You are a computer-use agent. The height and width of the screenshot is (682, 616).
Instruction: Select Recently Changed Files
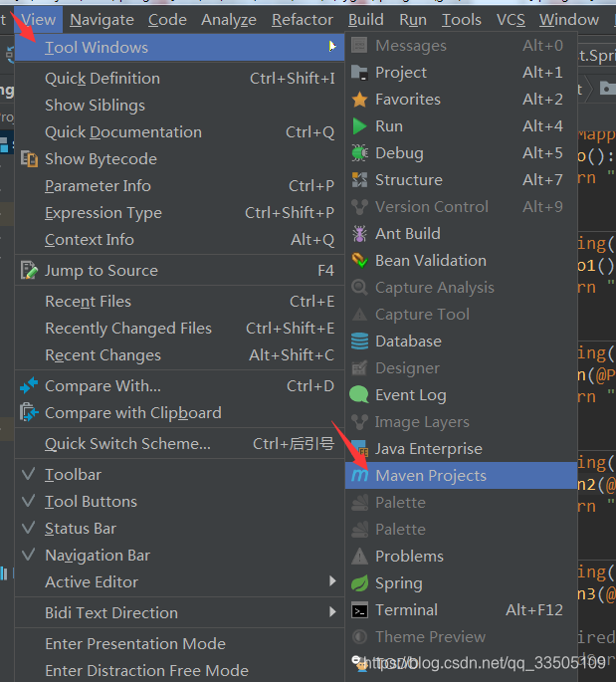(x=179, y=329)
